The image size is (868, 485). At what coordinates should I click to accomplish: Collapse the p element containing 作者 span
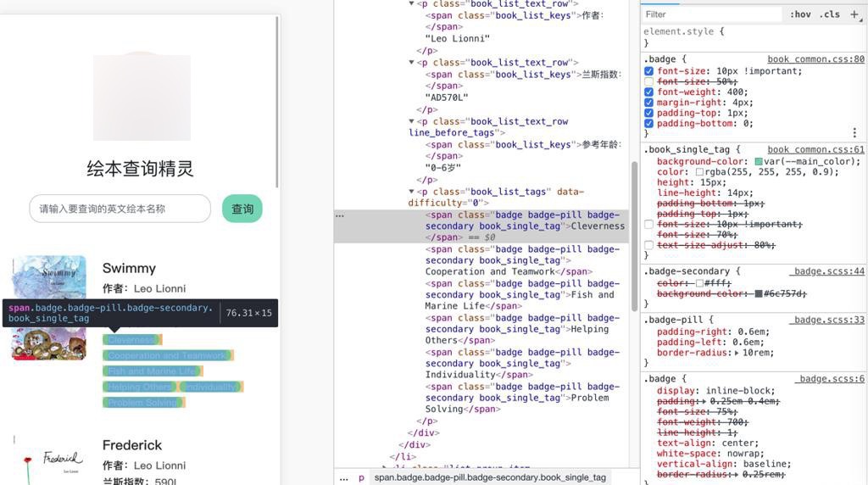[411, 4]
